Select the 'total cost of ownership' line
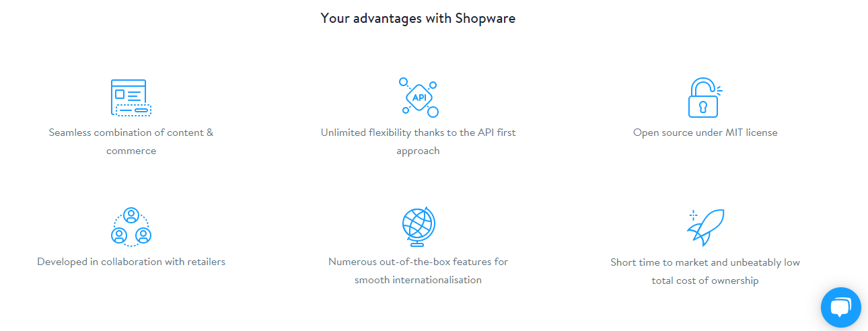868x331 pixels. [705, 281]
